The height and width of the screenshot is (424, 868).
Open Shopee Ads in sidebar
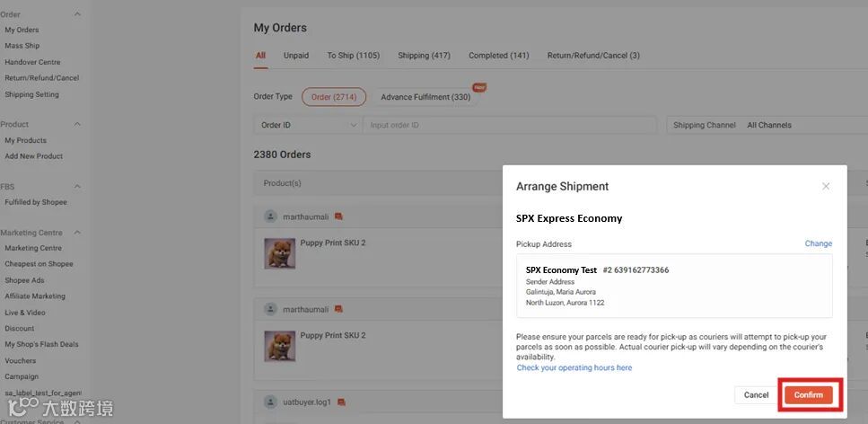click(x=24, y=280)
